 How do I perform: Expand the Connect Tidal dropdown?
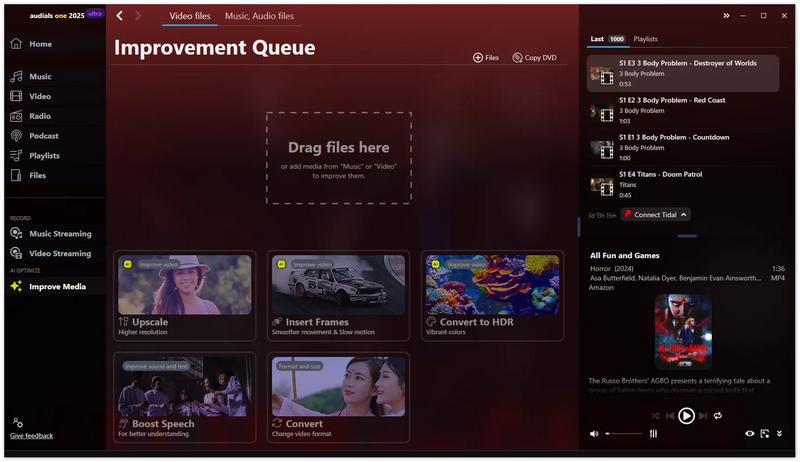(684, 215)
